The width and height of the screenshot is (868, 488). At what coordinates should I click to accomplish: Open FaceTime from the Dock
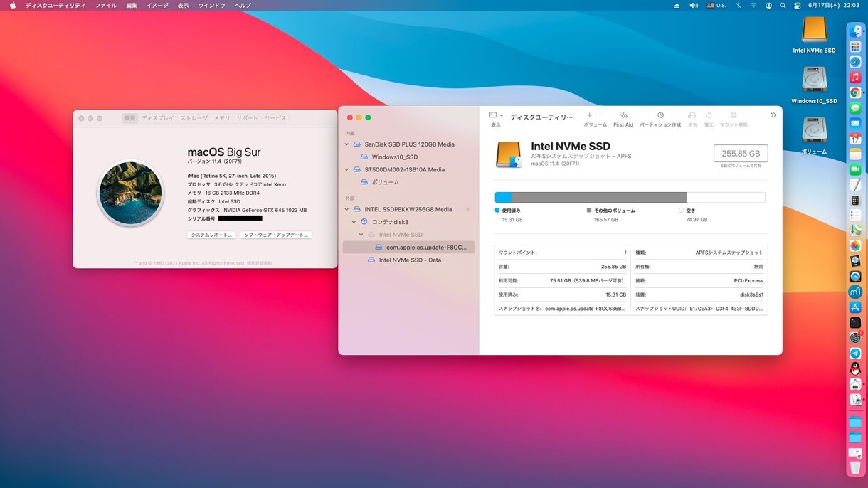pyautogui.click(x=855, y=169)
